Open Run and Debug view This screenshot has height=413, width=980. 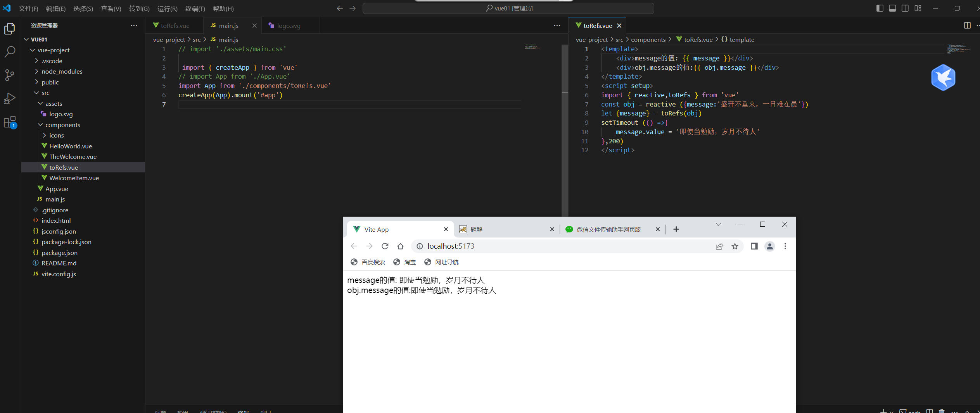click(x=10, y=98)
